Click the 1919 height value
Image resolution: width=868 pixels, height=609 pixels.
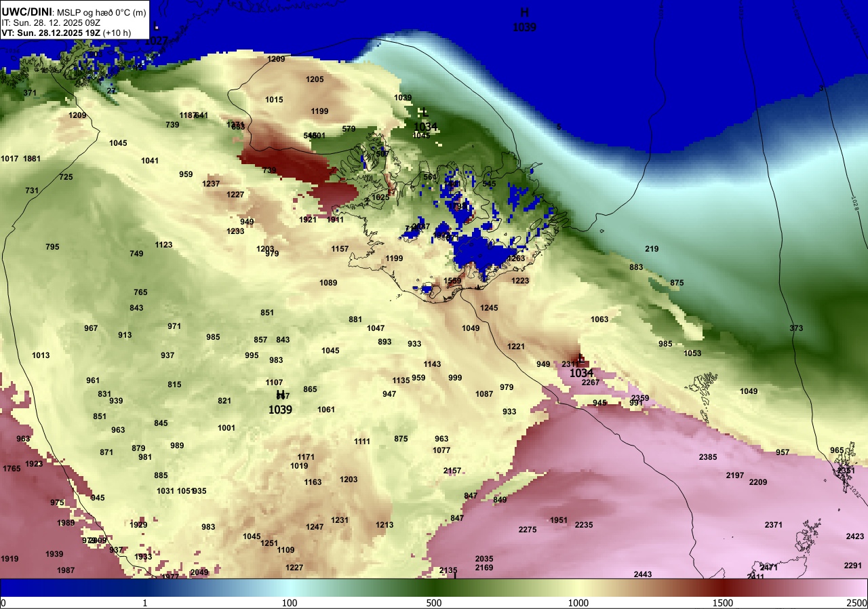pyautogui.click(x=9, y=559)
